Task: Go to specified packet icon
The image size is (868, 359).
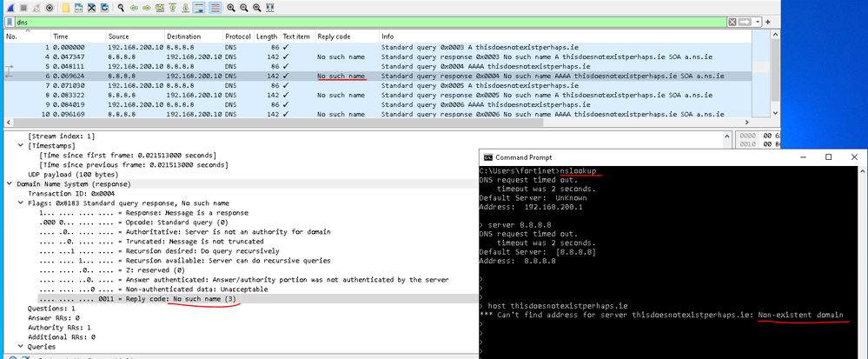Action: click(159, 8)
